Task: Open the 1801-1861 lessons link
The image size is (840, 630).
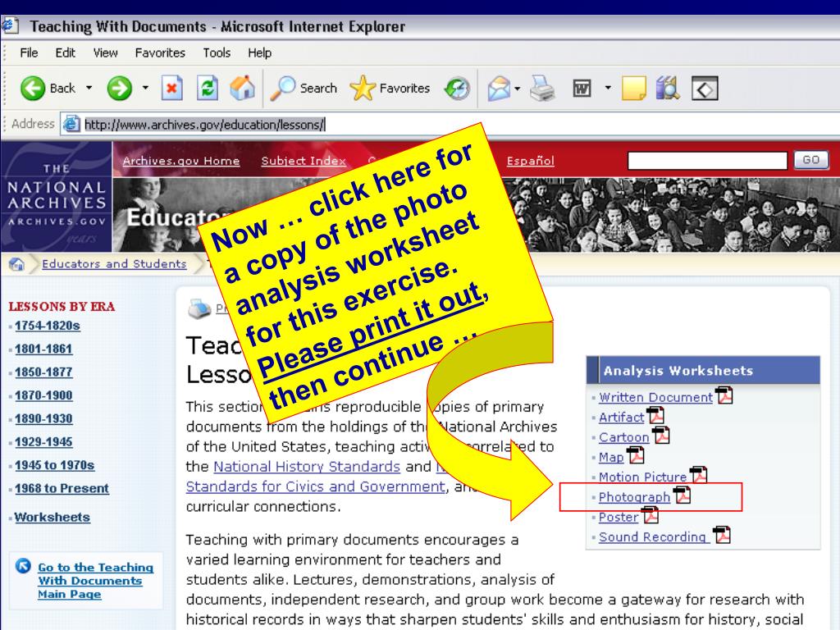Action: tap(43, 349)
